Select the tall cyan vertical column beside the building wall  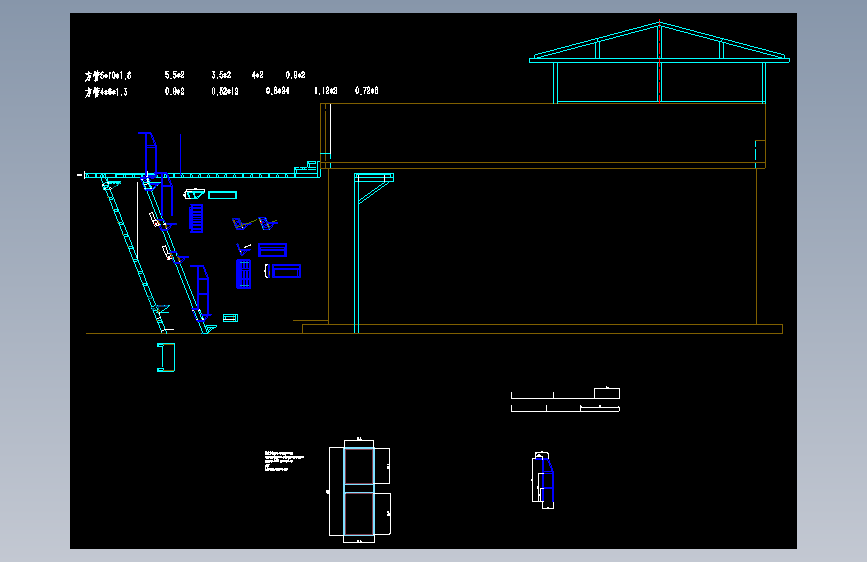tap(357, 253)
